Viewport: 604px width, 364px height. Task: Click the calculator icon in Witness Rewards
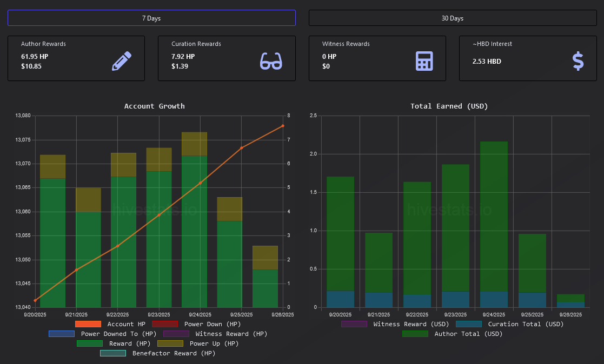point(424,61)
